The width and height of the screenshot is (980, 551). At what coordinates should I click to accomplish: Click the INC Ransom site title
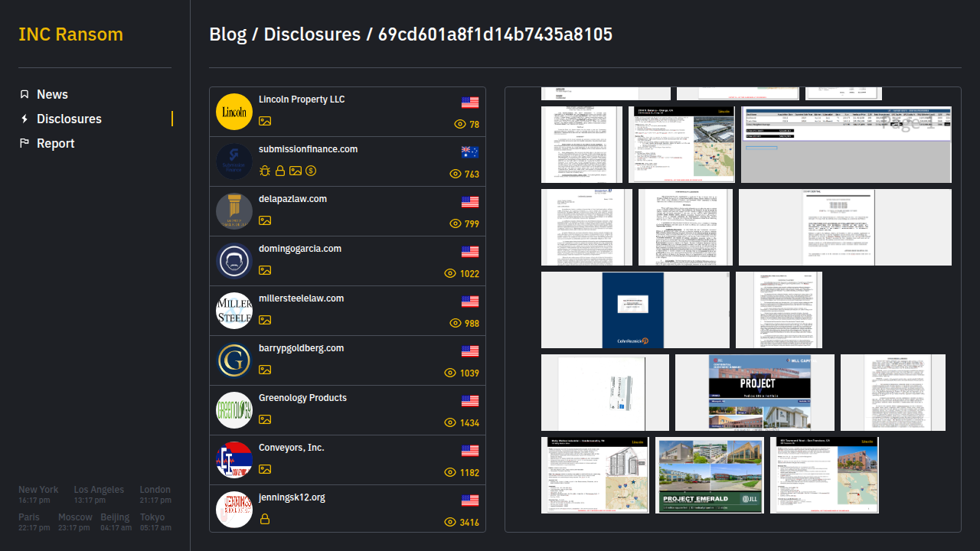pos(70,34)
